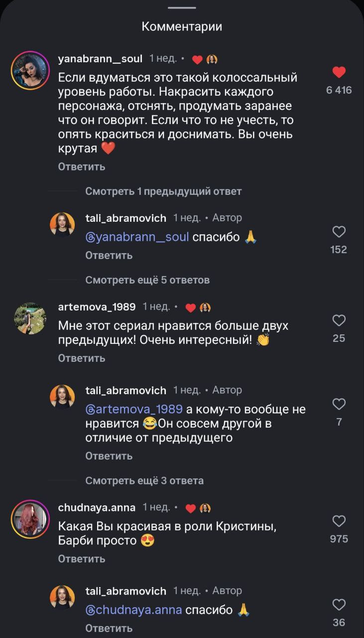The image size is (364, 638).
Task: Tap tali_abramovich's avatar in first reply
Action: click(x=62, y=224)
